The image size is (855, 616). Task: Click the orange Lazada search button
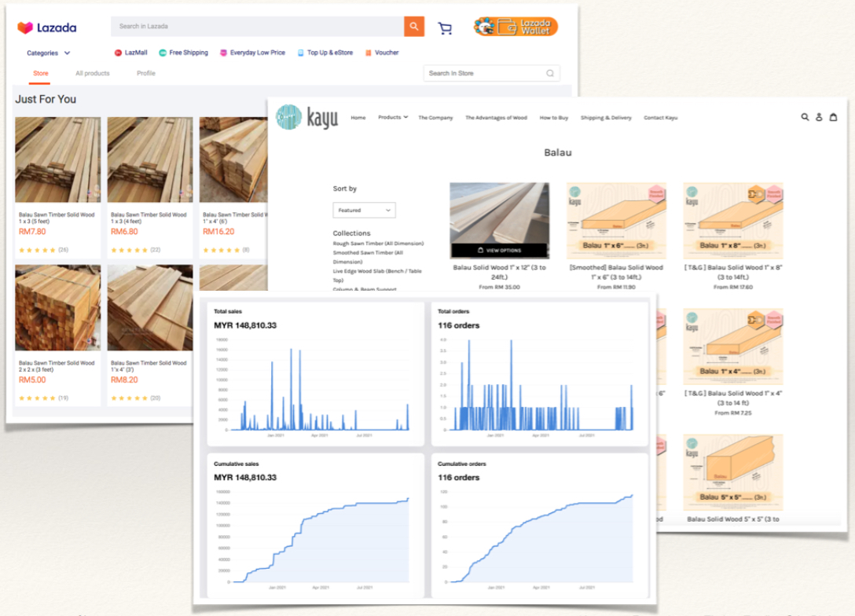[x=414, y=26]
